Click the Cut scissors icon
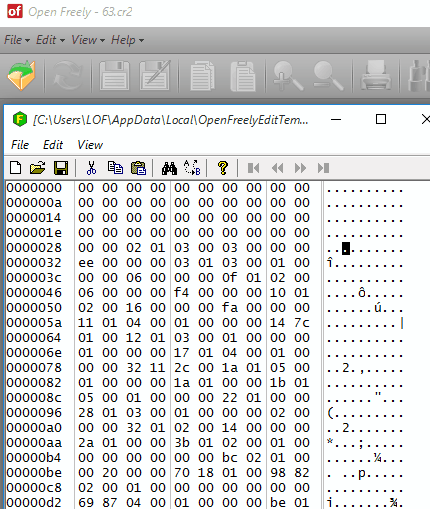 pos(91,168)
